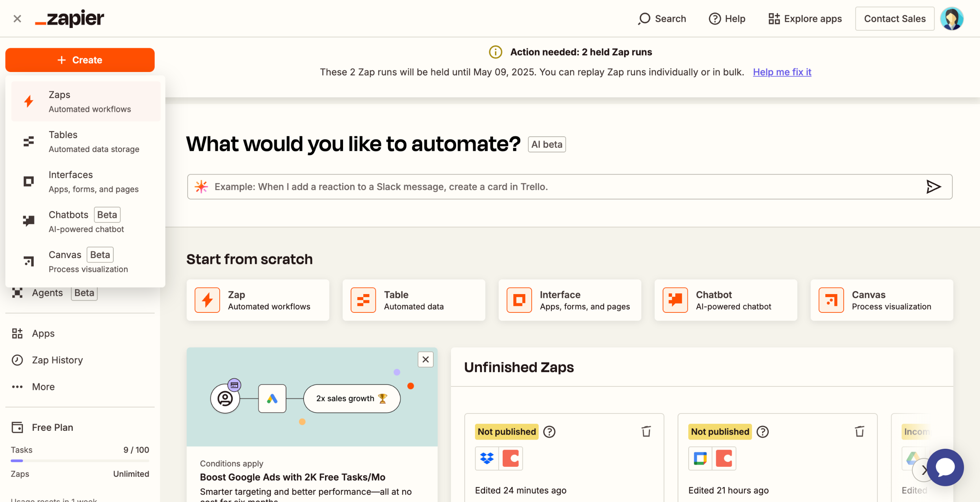
Task: Delete the first unfinished Zap via trash icon
Action: [x=646, y=432]
